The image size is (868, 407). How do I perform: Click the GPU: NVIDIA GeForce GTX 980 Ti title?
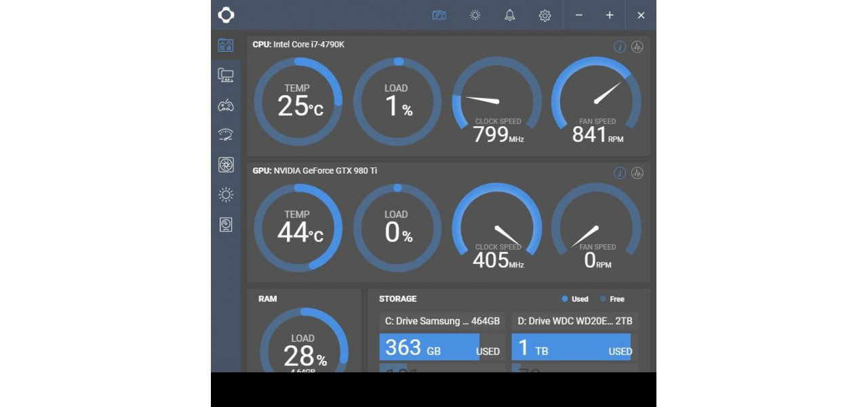(315, 171)
